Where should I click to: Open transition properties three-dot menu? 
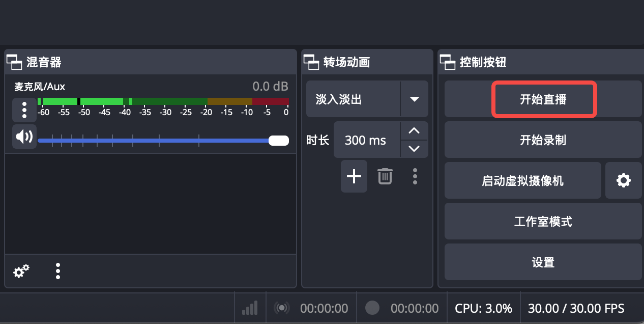(x=415, y=176)
